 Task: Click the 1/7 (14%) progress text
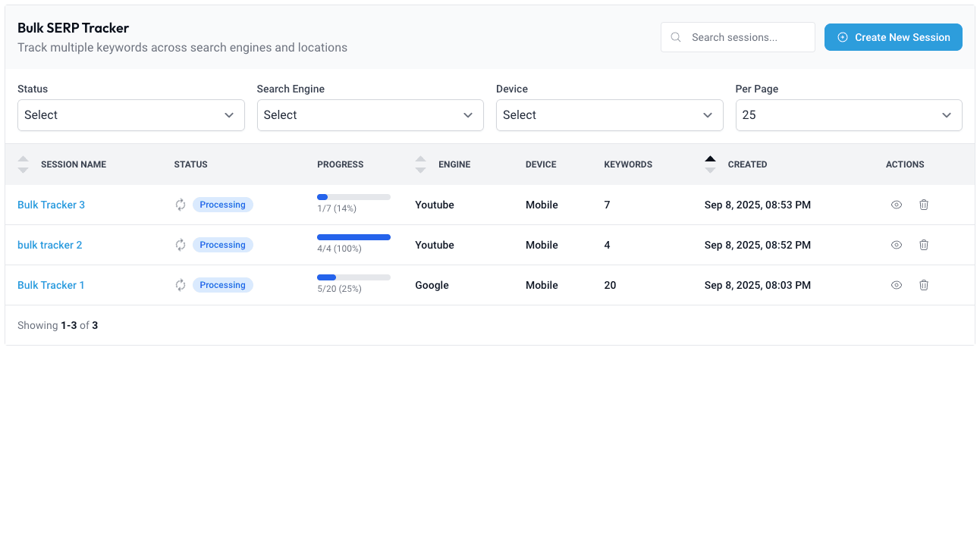point(337,208)
